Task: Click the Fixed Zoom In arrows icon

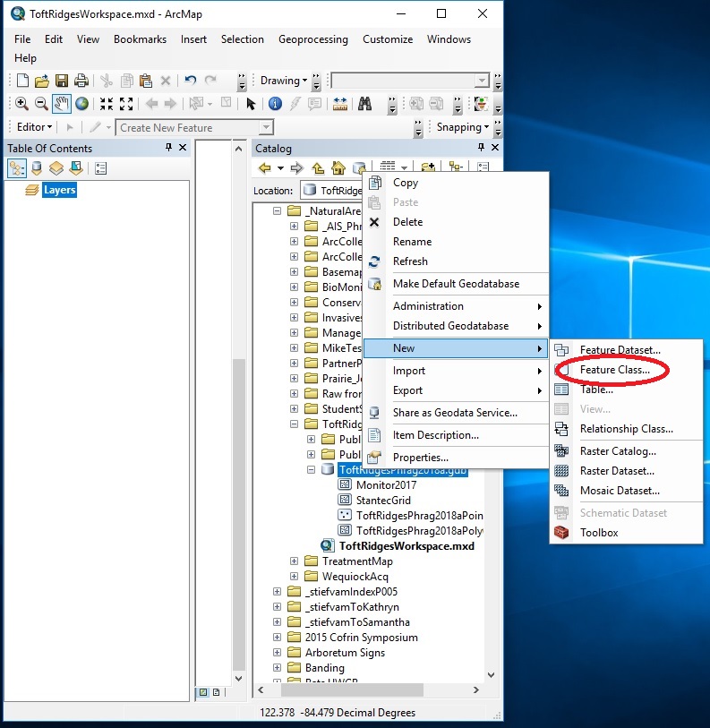Action: pyautogui.click(x=107, y=104)
